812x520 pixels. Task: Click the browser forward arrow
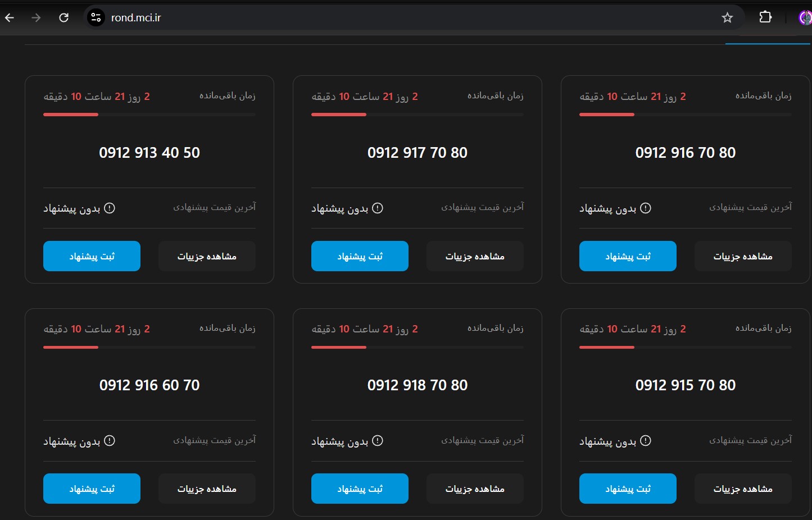(36, 18)
